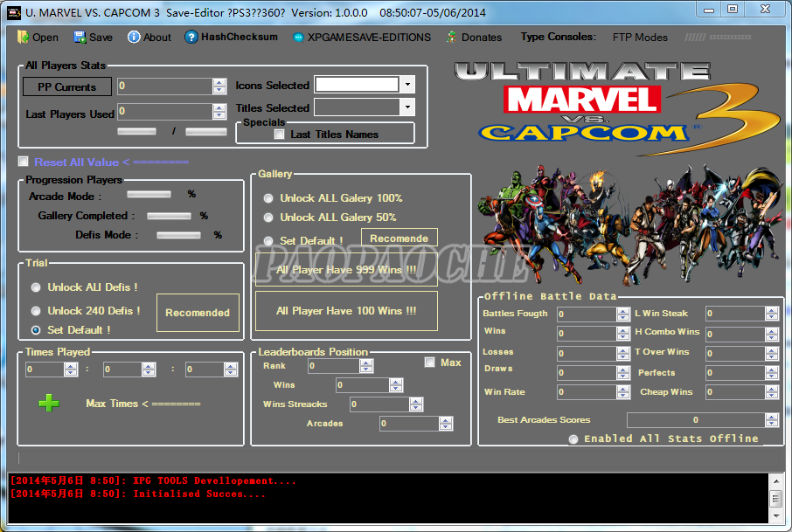Select Unlock ALL Galery 100% option
792x532 pixels.
[x=268, y=198]
